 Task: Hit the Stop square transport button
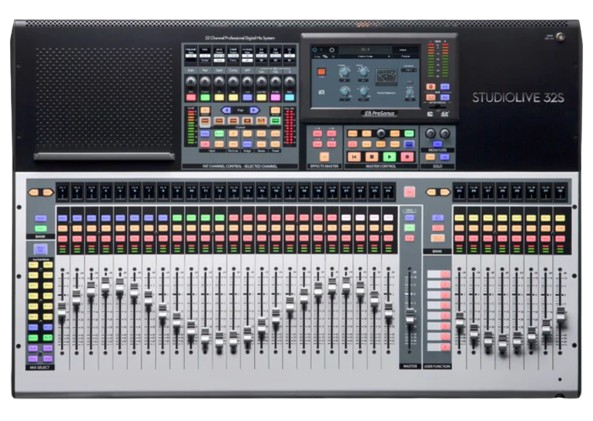click(x=371, y=156)
